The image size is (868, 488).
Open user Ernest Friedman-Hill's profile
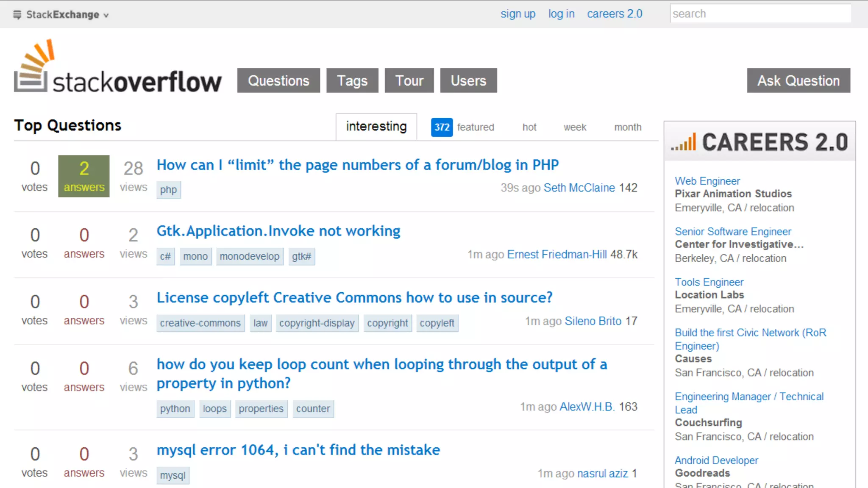pyautogui.click(x=557, y=254)
